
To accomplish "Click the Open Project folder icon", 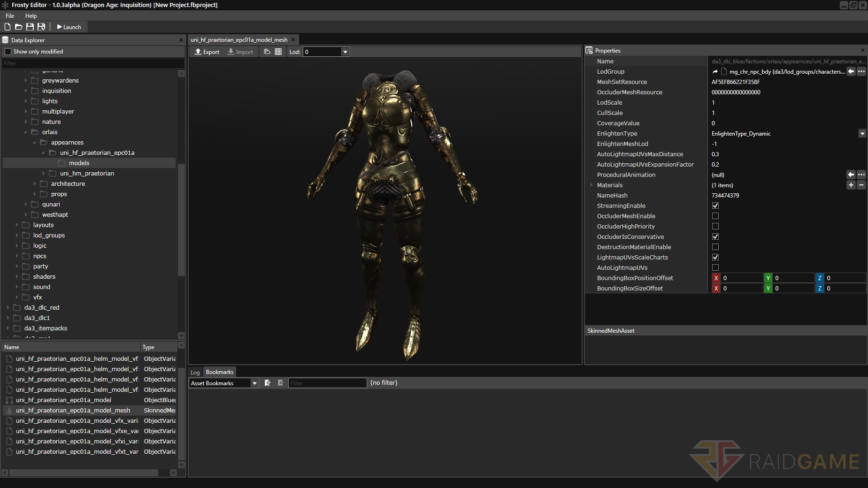I will point(19,27).
